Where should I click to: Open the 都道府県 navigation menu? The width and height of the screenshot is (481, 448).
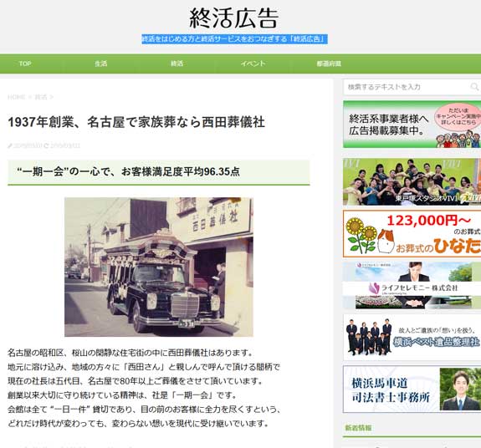click(329, 64)
